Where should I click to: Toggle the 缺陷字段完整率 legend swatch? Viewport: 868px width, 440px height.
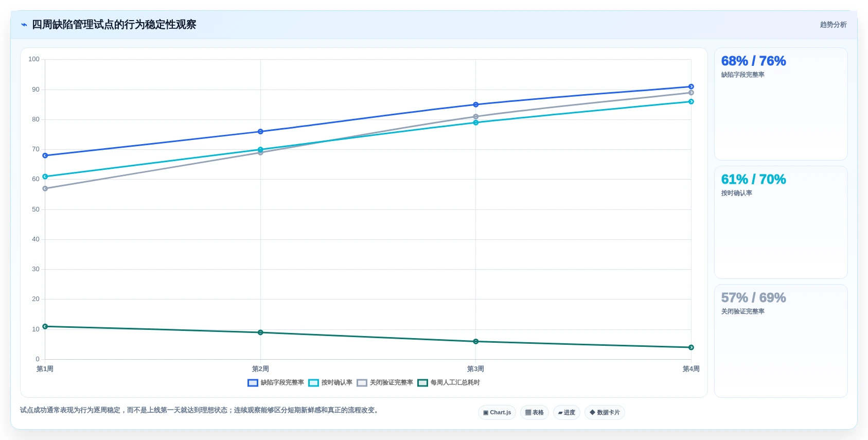tap(253, 383)
